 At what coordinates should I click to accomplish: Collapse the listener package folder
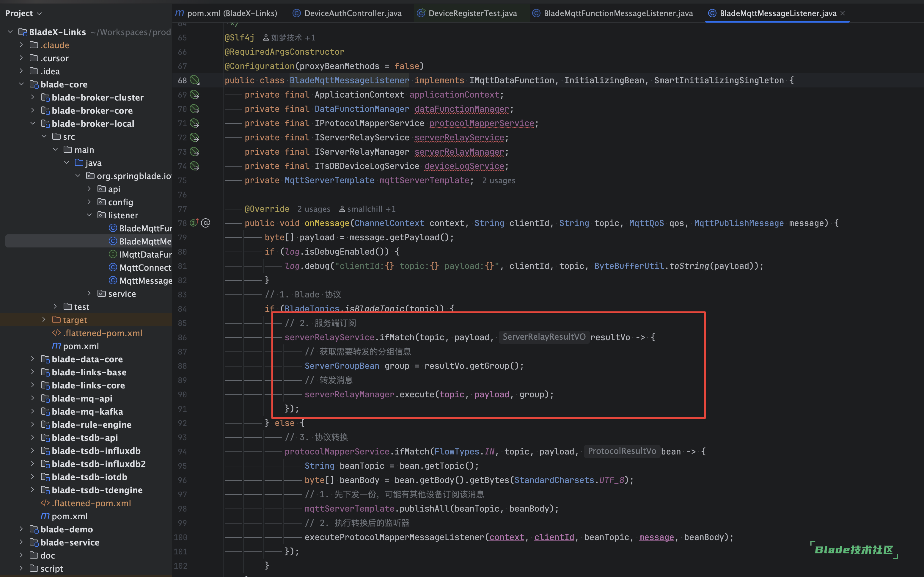pyautogui.click(x=89, y=215)
